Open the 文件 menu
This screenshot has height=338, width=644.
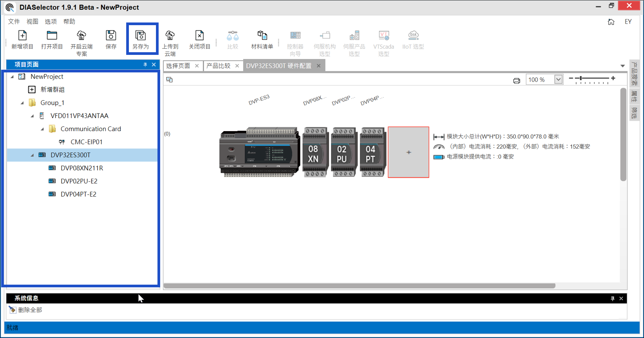coord(14,22)
